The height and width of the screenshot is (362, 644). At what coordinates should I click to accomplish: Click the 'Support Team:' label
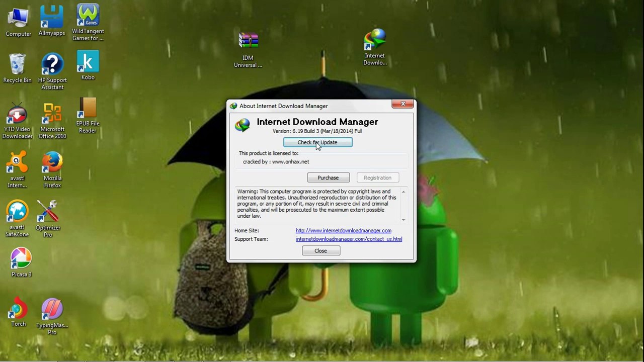click(x=251, y=239)
